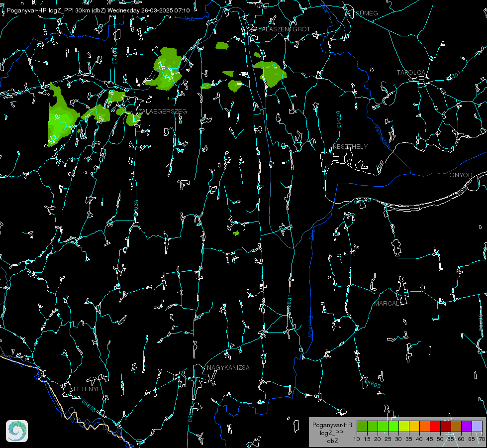Click the radar title text Poganyvar-HR logZ_PPI 30km

[x=48, y=10]
